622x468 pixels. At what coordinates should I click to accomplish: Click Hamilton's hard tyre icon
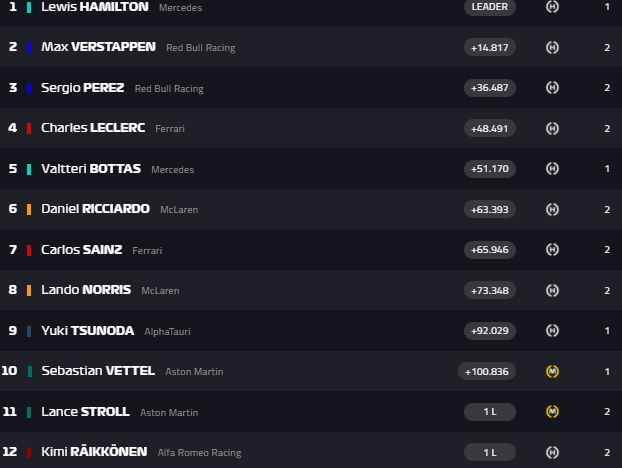pos(552,6)
